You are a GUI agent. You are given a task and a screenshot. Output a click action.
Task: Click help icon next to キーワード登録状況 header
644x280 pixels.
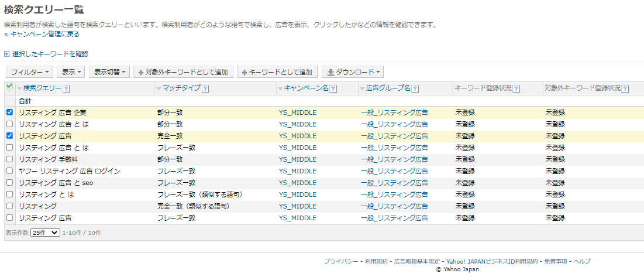516,88
